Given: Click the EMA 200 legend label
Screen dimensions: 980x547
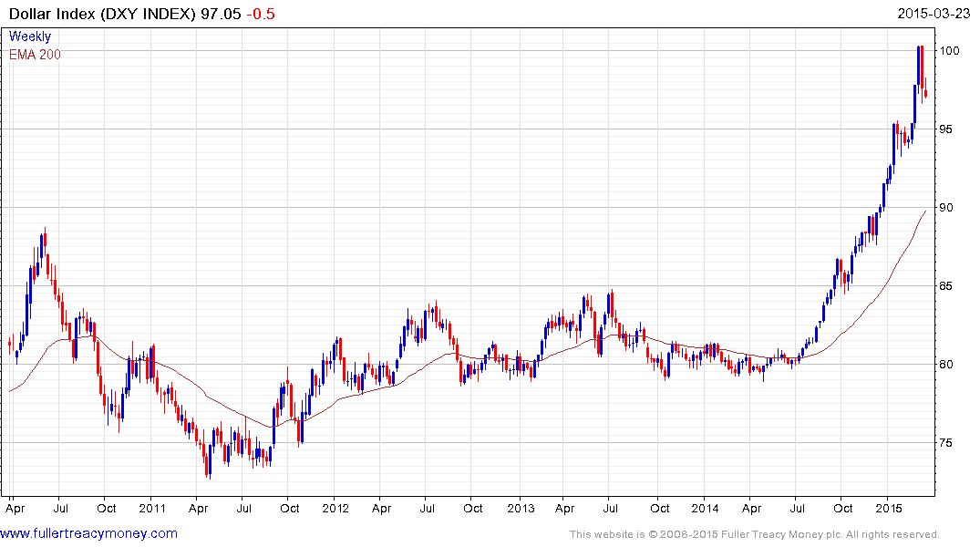Looking at the screenshot, I should click(36, 55).
